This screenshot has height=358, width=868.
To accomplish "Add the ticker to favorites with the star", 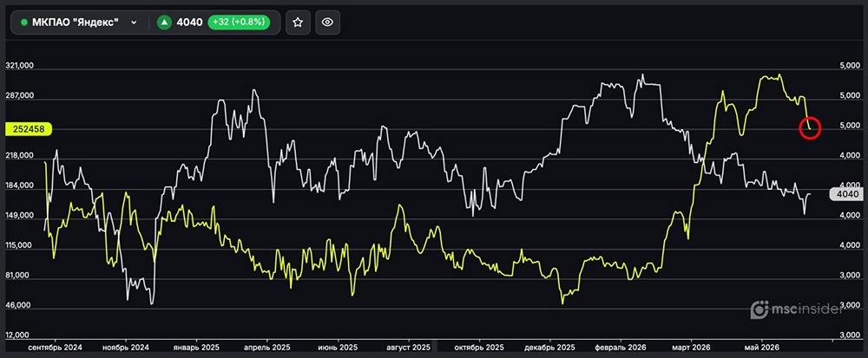I will pos(298,22).
